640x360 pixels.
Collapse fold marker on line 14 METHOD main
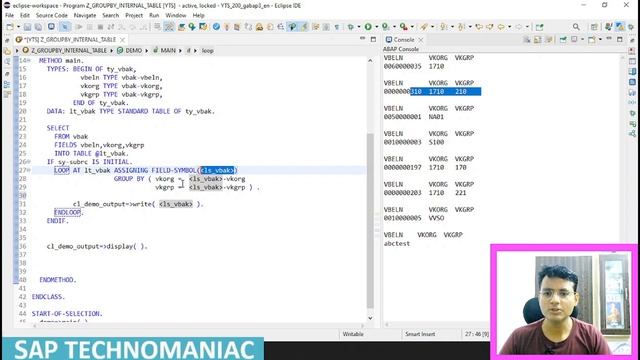click(29, 60)
